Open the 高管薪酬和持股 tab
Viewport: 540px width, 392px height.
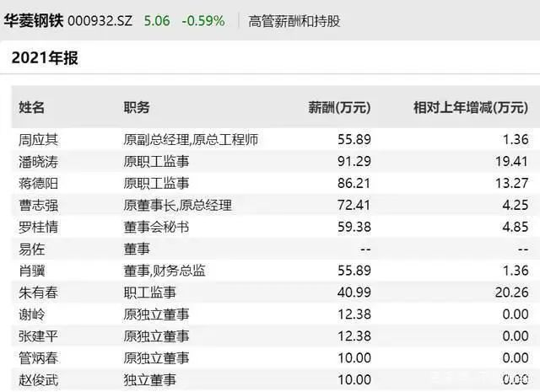[294, 20]
